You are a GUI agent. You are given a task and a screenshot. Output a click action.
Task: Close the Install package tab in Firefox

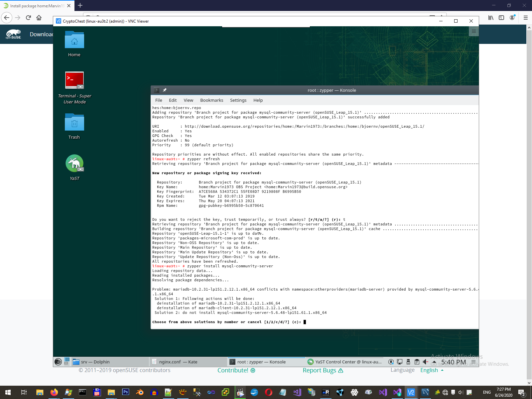69,6
